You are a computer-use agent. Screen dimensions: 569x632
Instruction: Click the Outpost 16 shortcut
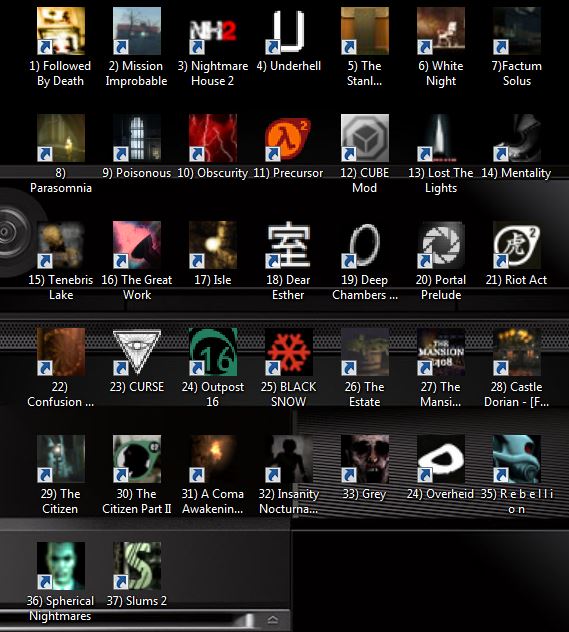pos(213,352)
